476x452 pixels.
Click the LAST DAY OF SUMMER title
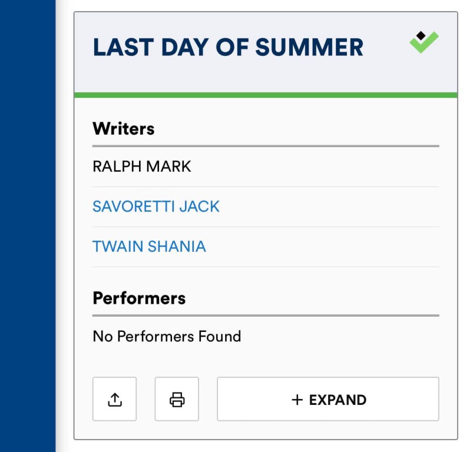pyautogui.click(x=228, y=47)
